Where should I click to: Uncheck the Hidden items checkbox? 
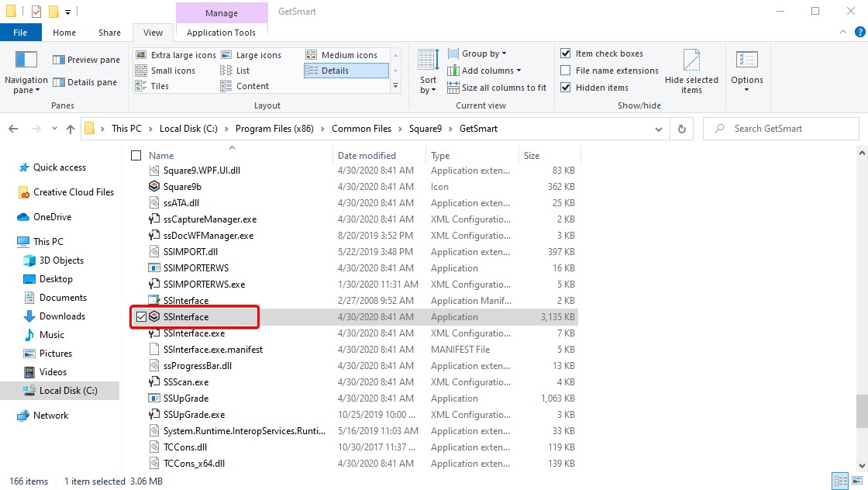[566, 88]
